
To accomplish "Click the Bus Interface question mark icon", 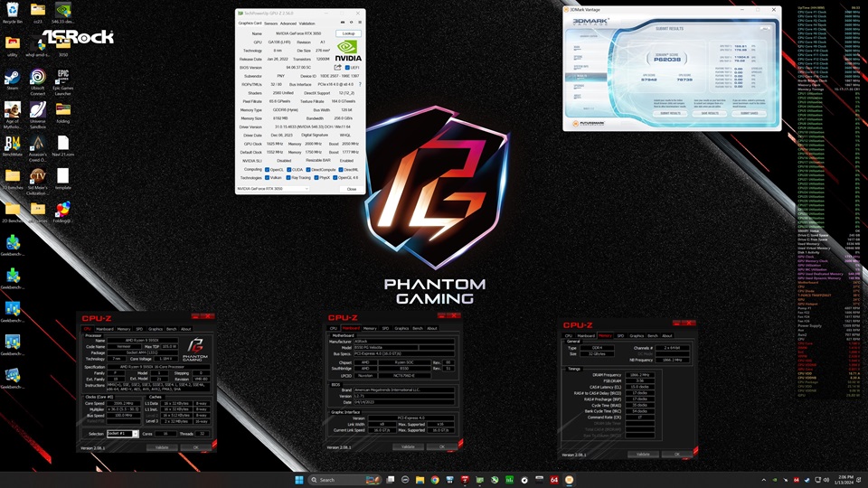I will click(x=360, y=85).
